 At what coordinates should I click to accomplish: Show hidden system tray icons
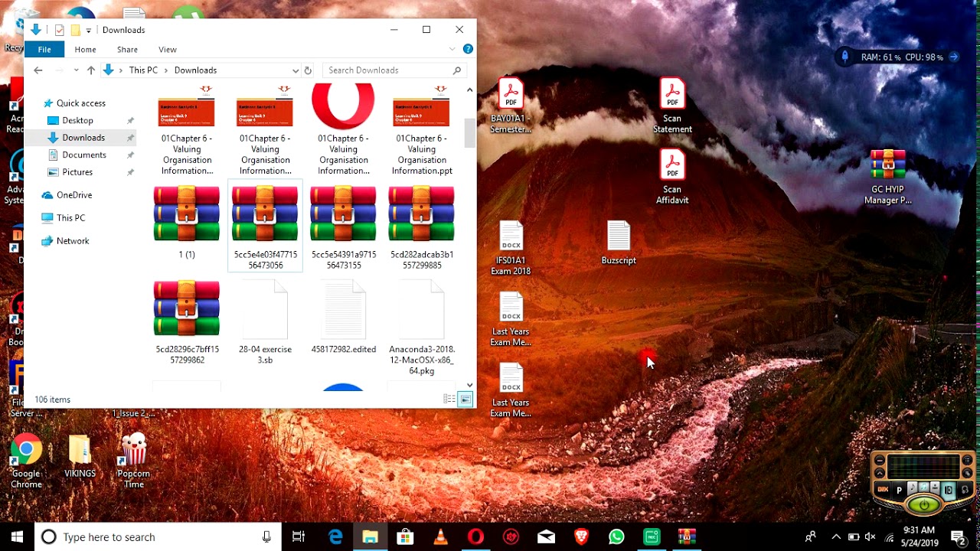[x=836, y=537]
